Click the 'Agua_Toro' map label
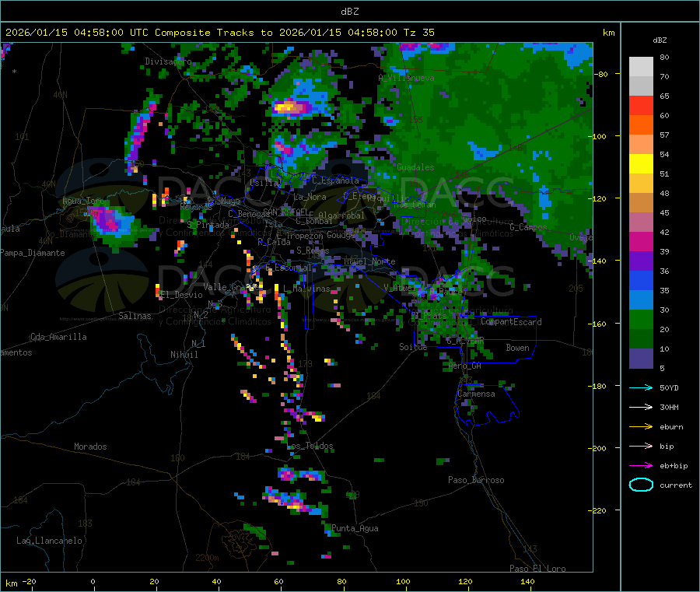This screenshot has width=700, height=592. point(83,201)
